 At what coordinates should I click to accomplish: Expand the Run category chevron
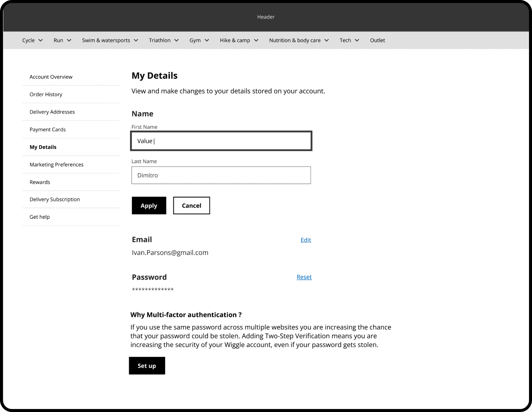tap(69, 40)
